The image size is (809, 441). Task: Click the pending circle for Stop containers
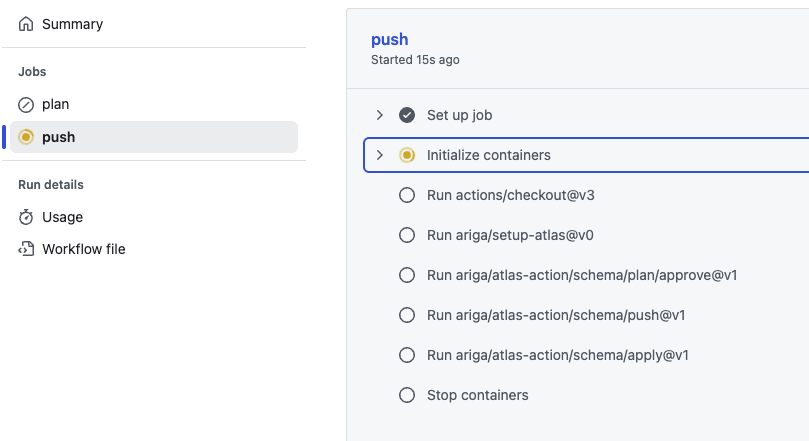(x=407, y=395)
